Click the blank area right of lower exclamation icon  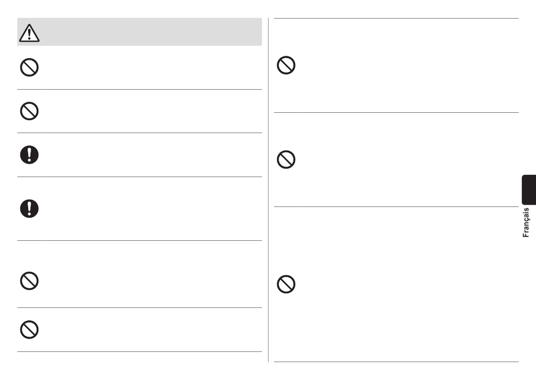[151, 209]
